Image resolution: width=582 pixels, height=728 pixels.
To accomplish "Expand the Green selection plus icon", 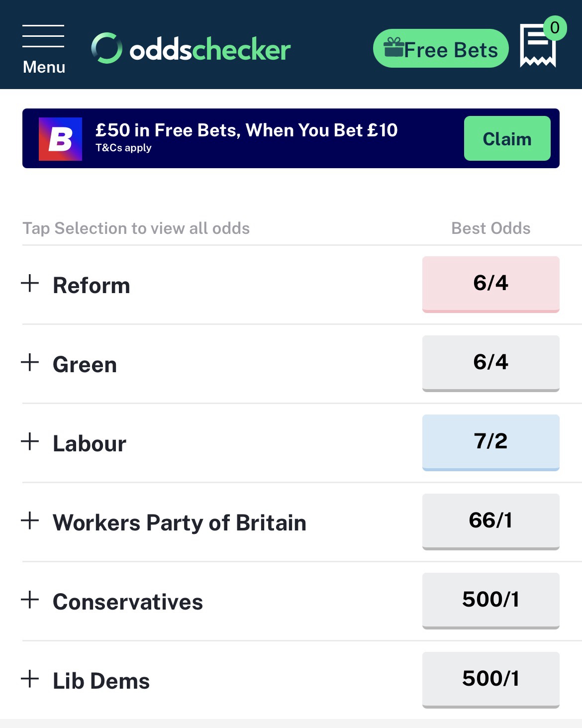I will 30,362.
